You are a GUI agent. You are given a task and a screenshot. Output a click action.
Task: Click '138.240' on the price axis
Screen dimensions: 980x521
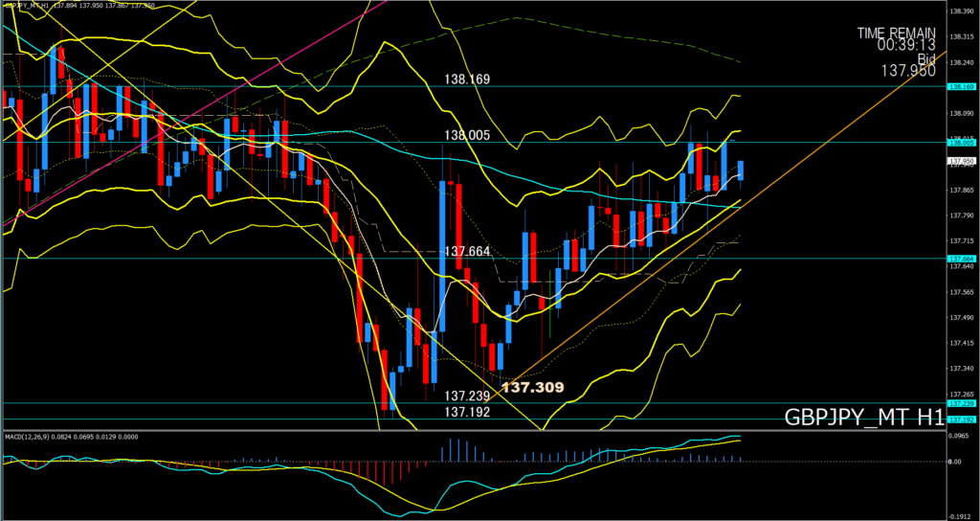(961, 62)
